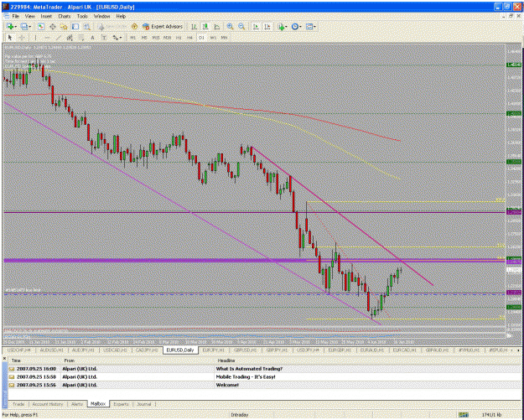Switch to candlestick chart display

(x=205, y=26)
